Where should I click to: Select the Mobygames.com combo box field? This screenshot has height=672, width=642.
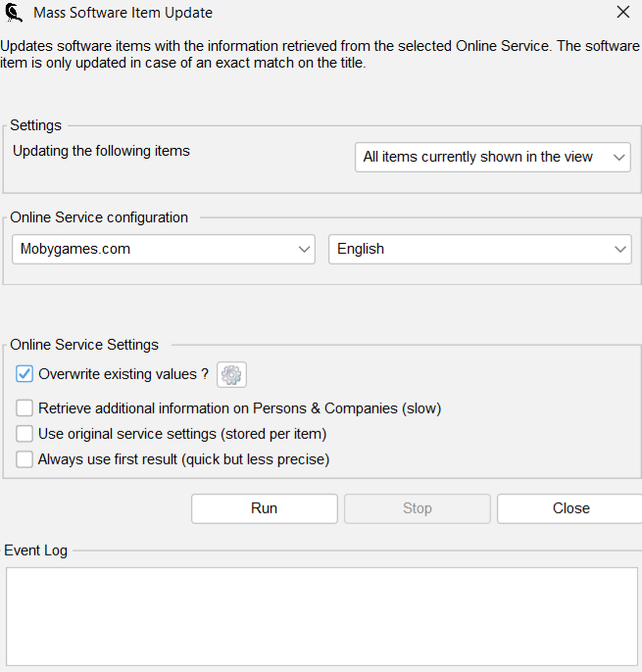pyautogui.click(x=164, y=249)
